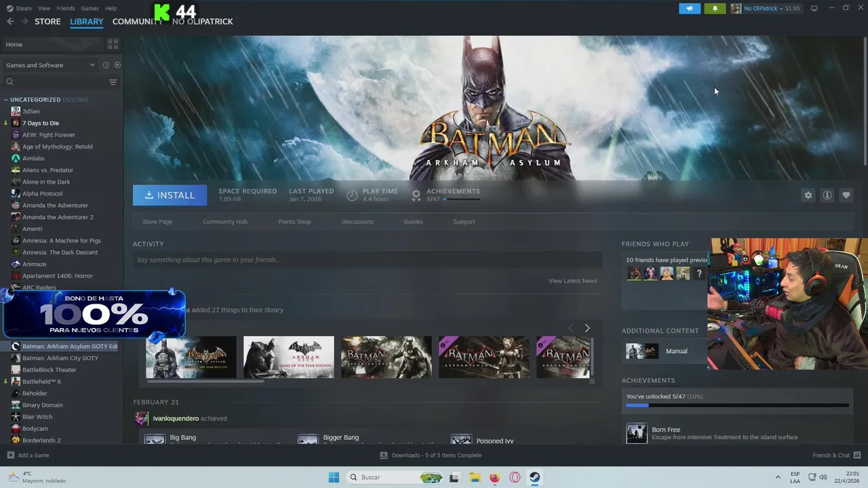The width and height of the screenshot is (868, 488).
Task: Click the Windows taskbar Buscar search box
Action: click(395, 477)
